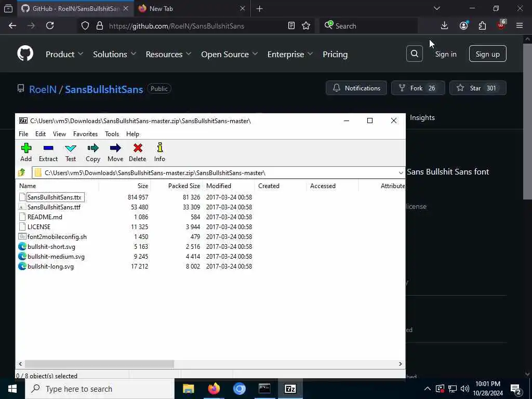
Task: Open File Explorer from the taskbar
Action: [188, 389]
